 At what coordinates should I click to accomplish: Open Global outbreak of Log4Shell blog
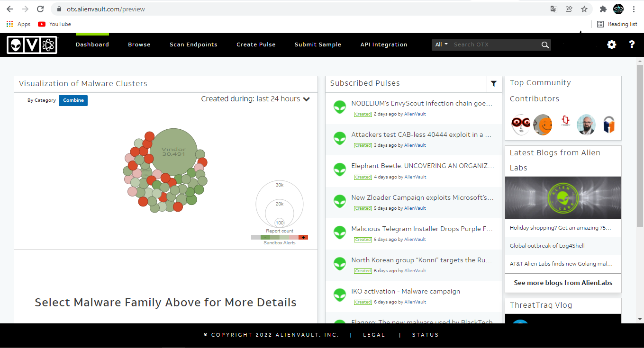[547, 246]
